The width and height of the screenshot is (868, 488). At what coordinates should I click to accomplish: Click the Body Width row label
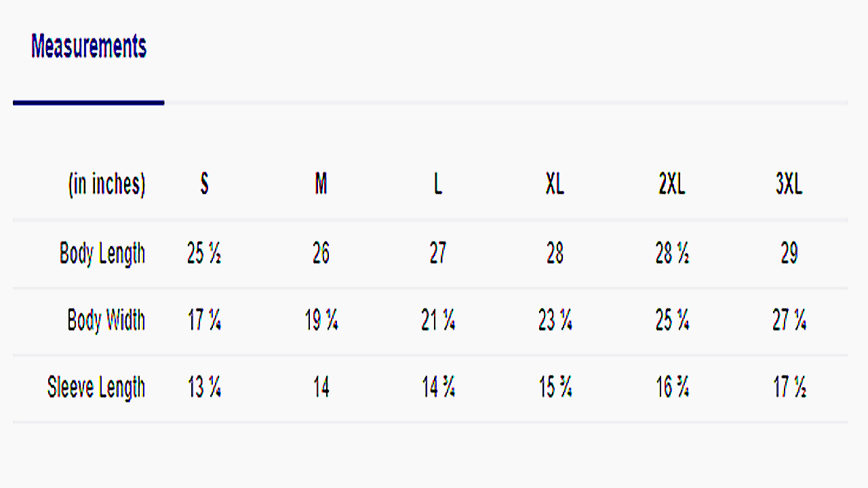tap(106, 320)
